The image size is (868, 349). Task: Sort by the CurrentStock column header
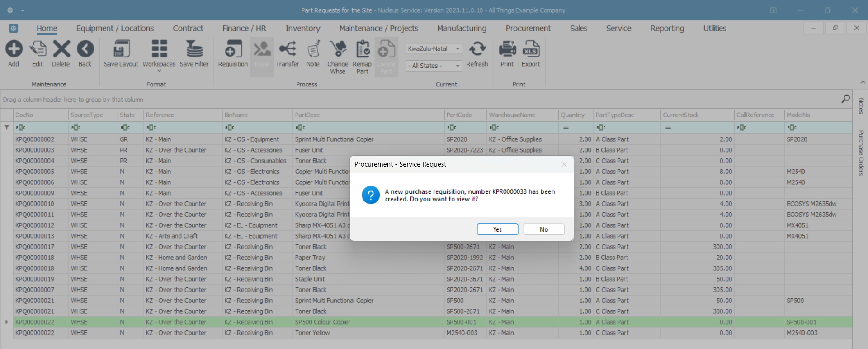click(x=698, y=115)
